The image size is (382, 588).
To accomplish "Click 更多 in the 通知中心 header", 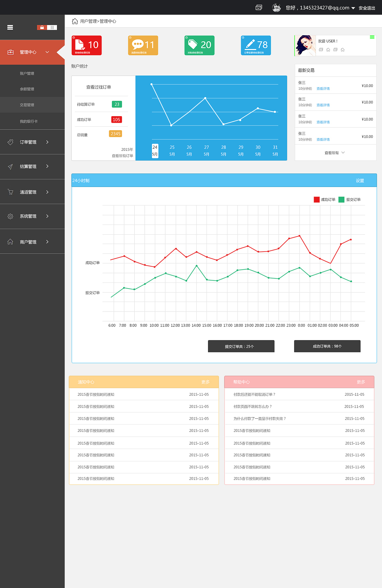I will coord(205,382).
